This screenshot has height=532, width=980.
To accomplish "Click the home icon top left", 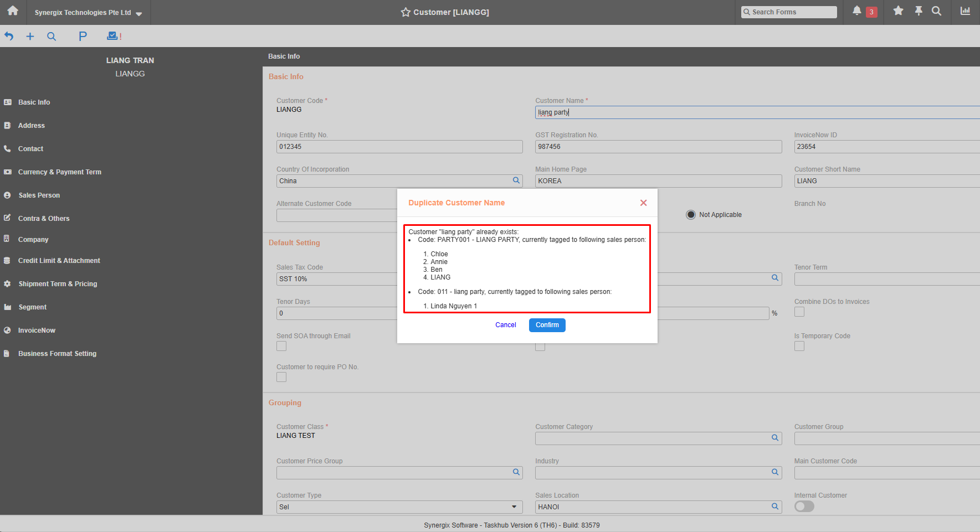I will [x=12, y=11].
